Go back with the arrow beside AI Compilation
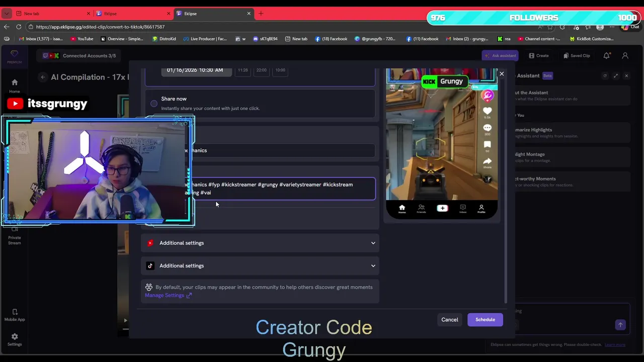The width and height of the screenshot is (644, 362). [43, 77]
